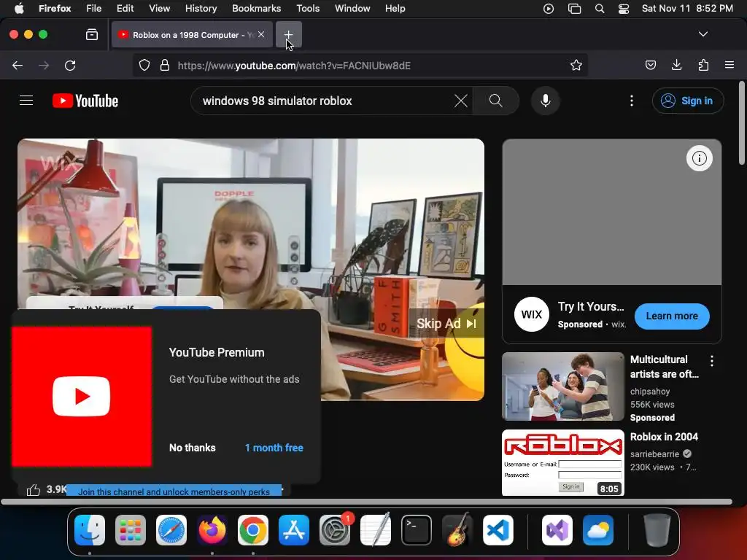Click the Wix advertiser logo
The width and height of the screenshot is (747, 560).
click(x=532, y=315)
